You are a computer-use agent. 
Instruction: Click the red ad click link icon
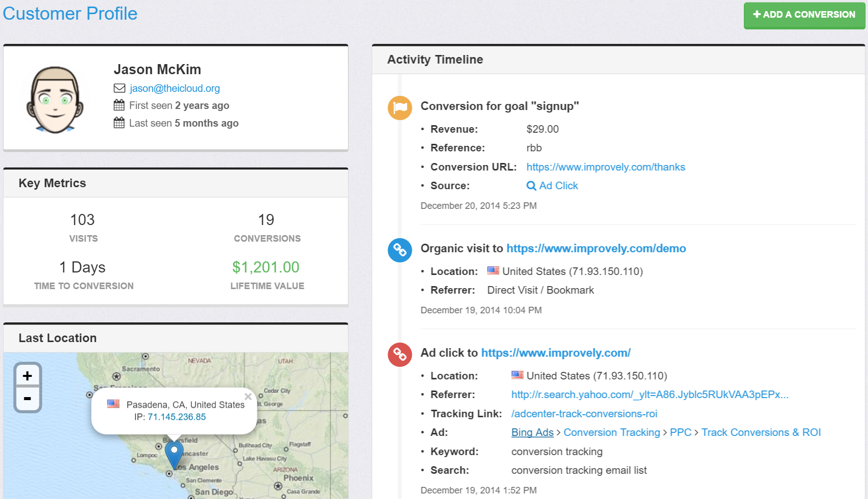click(x=400, y=355)
